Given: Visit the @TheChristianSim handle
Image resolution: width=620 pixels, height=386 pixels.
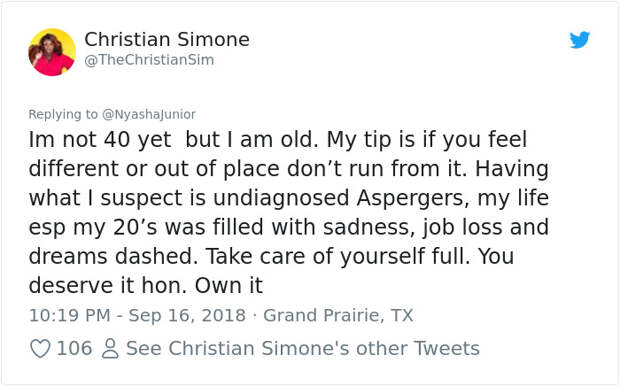Looking at the screenshot, I should (x=149, y=60).
